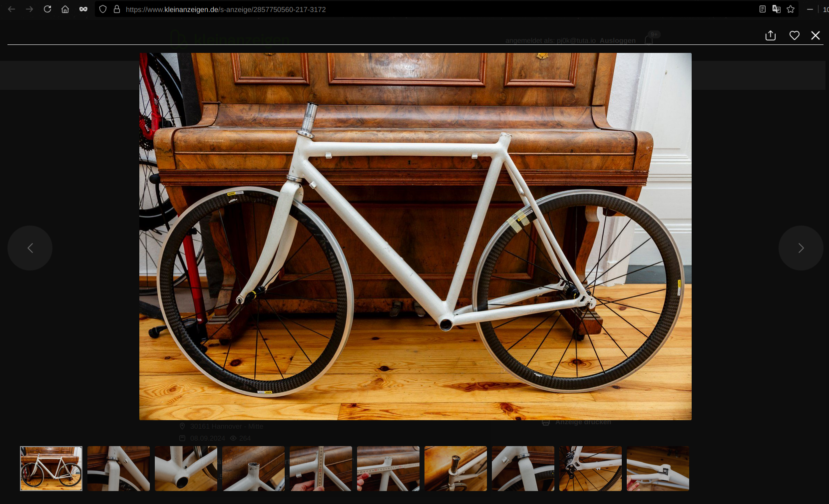
Task: Go back with the browser back arrow
Action: click(11, 9)
